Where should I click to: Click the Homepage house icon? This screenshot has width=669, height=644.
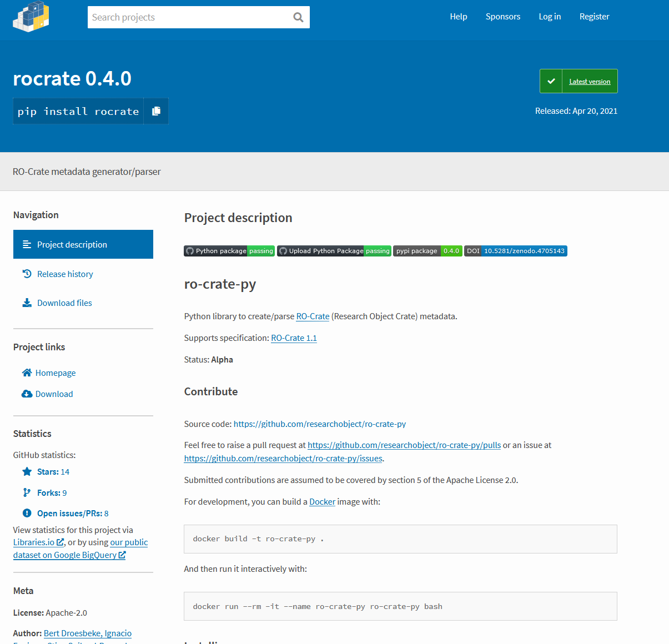point(27,373)
